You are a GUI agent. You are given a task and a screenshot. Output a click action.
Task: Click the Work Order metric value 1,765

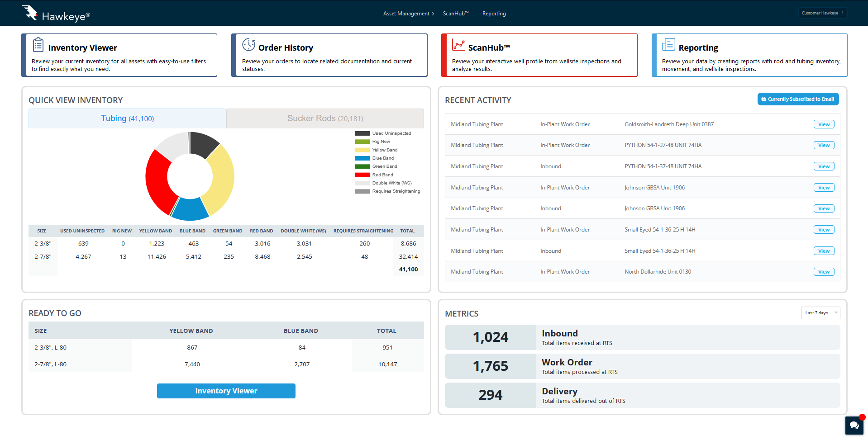click(x=491, y=366)
